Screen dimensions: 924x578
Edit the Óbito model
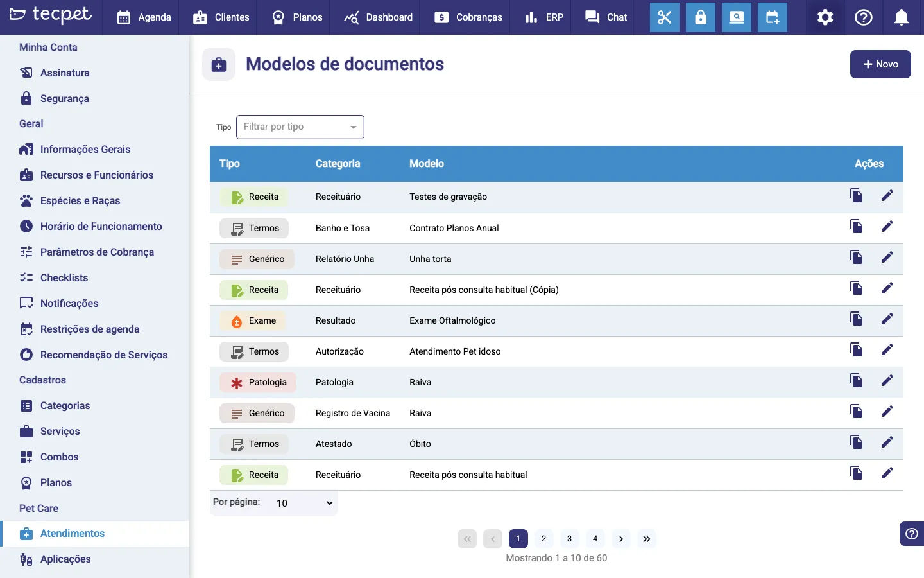click(887, 442)
